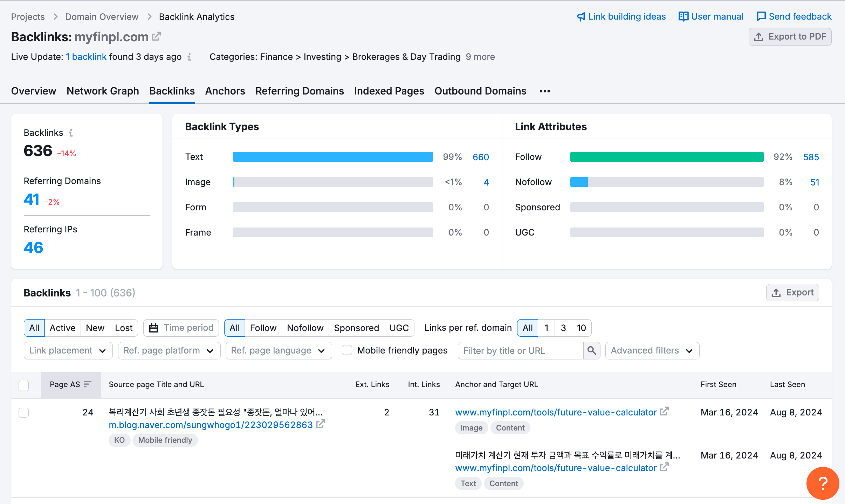Image resolution: width=845 pixels, height=504 pixels.
Task: Go to Domain Overview breadcrumb
Action: [x=102, y=17]
